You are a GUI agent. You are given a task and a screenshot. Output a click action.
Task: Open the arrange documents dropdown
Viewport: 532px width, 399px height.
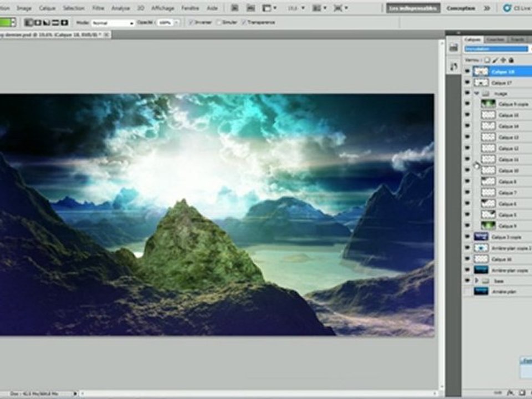point(320,8)
